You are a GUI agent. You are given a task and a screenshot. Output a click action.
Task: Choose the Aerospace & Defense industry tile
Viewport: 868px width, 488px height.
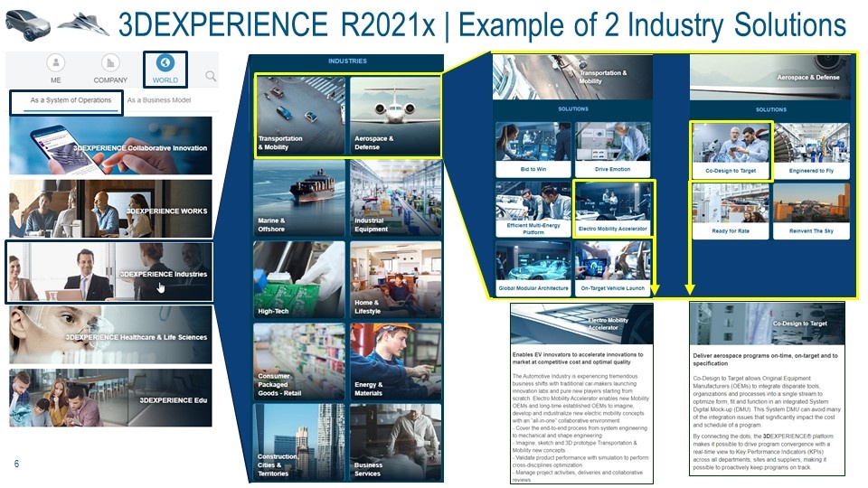tap(395, 115)
